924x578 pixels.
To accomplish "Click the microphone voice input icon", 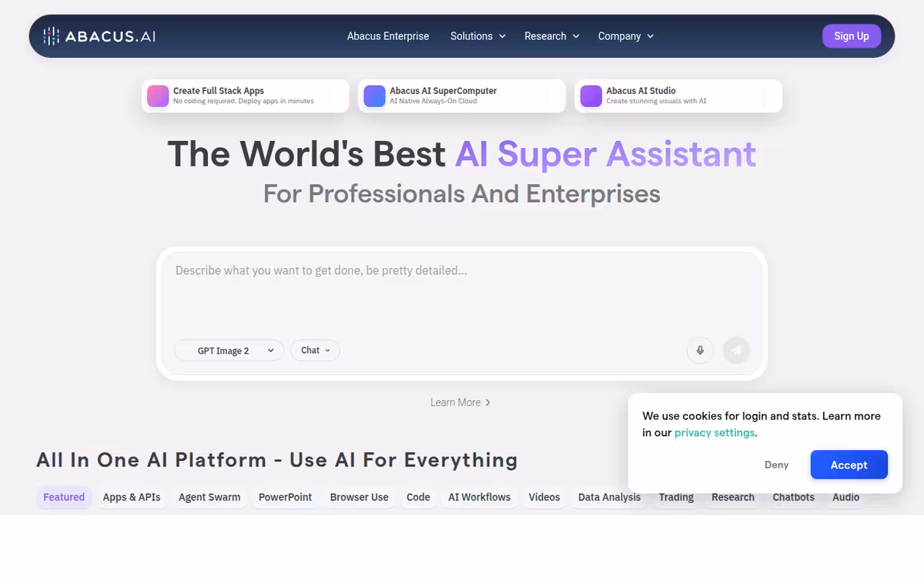I will 700,351.
